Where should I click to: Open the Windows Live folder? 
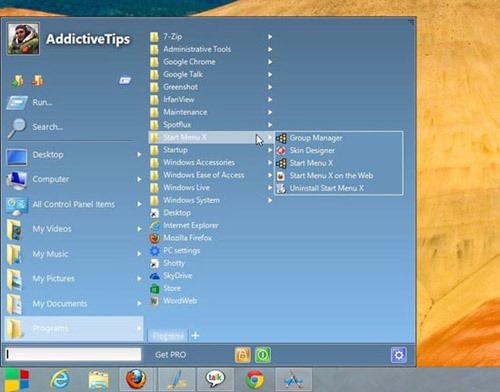click(211, 188)
